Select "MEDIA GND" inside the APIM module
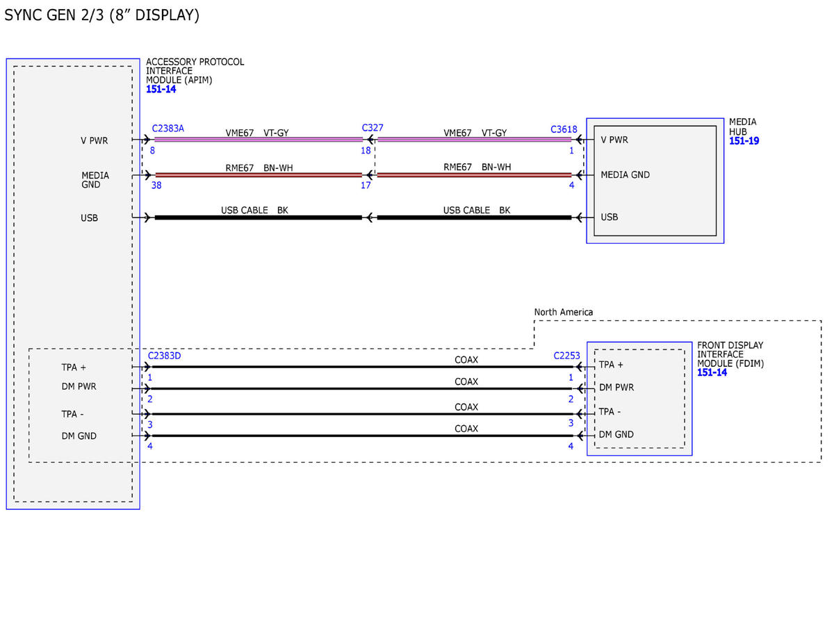 95,180
